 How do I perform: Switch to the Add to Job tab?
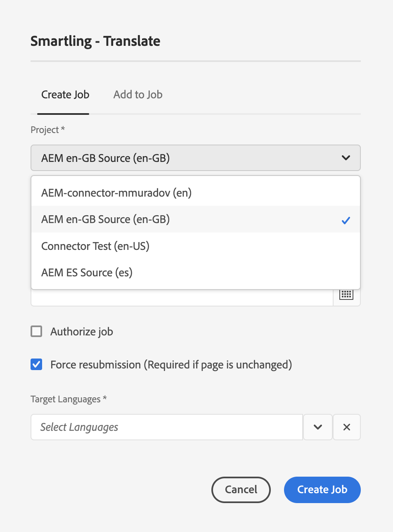click(138, 95)
